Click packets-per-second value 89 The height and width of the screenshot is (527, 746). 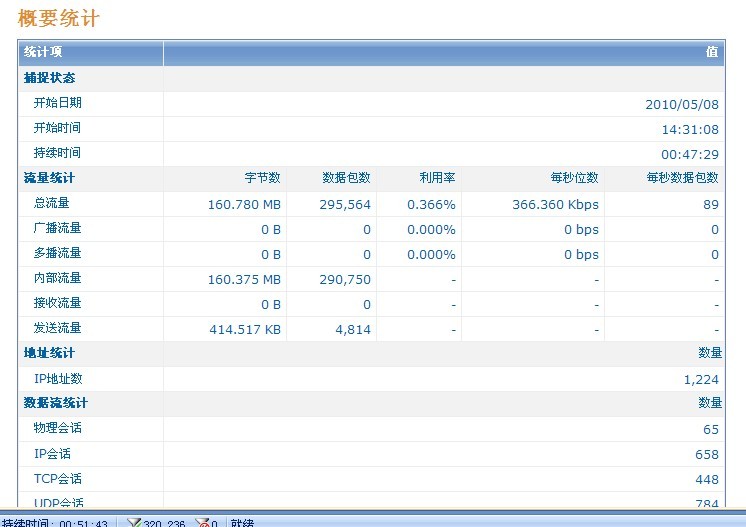(x=711, y=205)
